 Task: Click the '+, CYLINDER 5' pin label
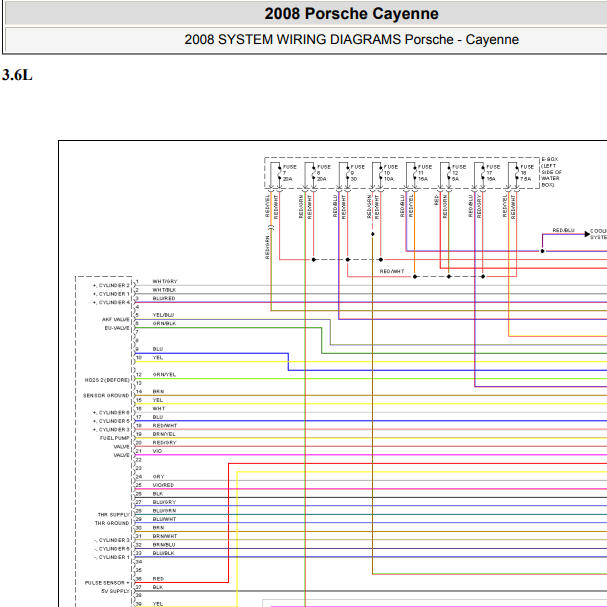[x=111, y=421]
